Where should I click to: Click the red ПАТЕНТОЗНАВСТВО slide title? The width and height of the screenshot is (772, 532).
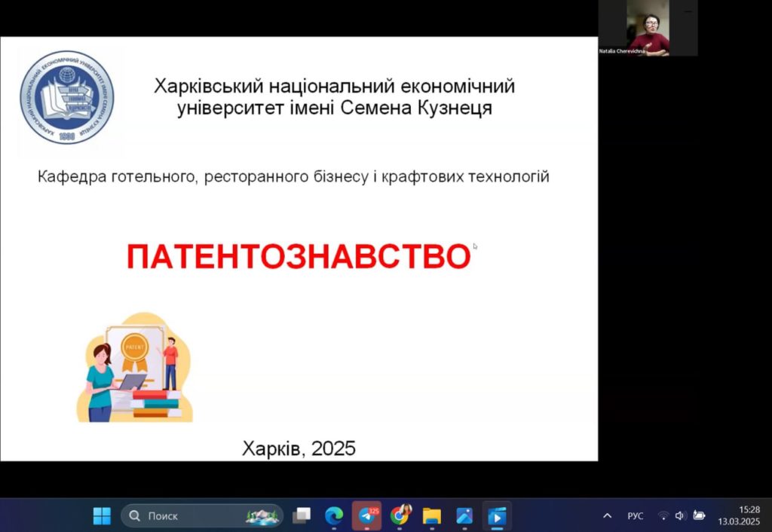(299, 256)
